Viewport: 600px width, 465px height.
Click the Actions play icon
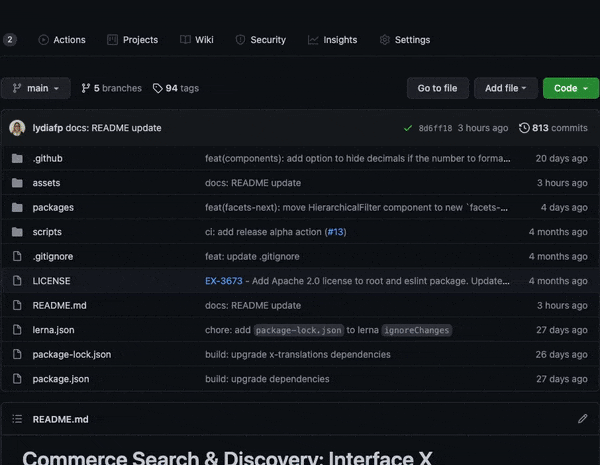[x=44, y=40]
